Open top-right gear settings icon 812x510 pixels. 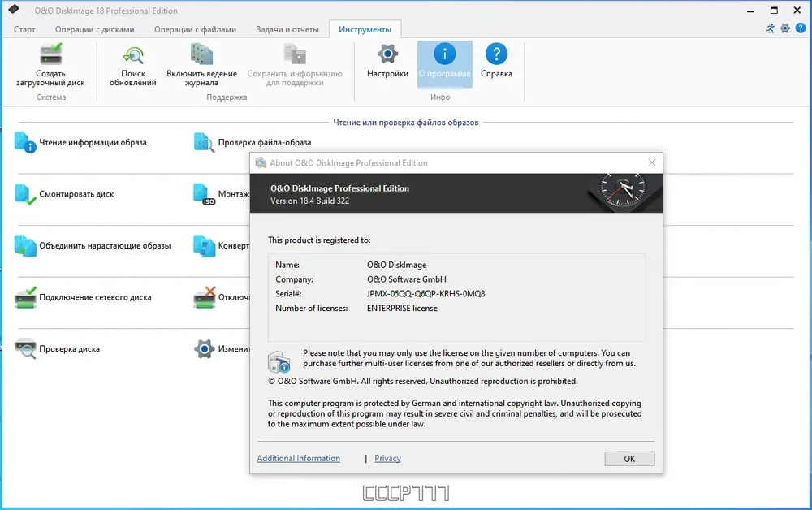coord(785,28)
